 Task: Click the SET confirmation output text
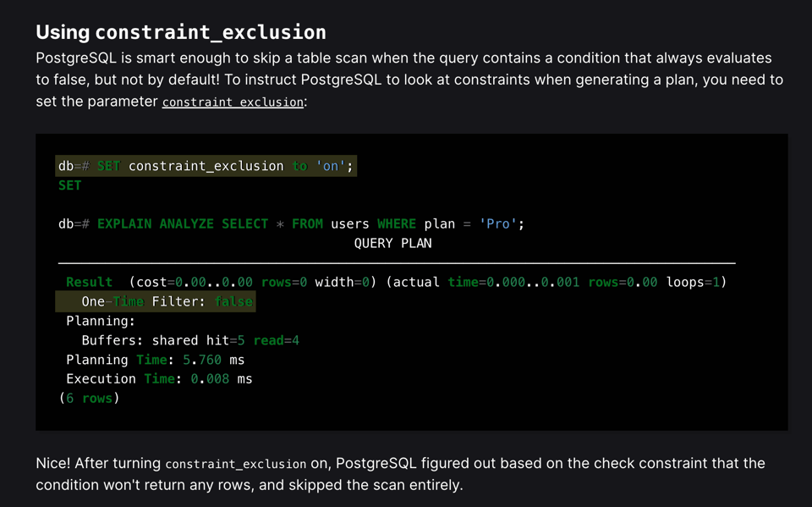pos(69,185)
